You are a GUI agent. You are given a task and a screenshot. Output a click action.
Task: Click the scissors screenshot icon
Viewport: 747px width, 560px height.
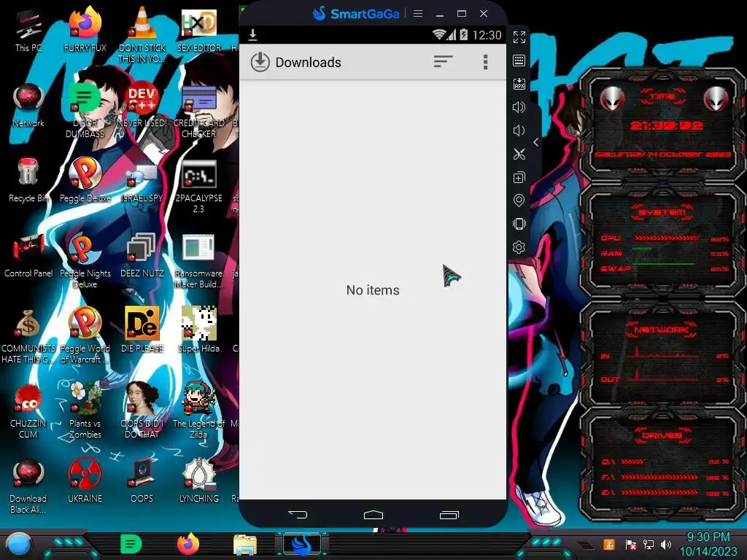(x=519, y=154)
